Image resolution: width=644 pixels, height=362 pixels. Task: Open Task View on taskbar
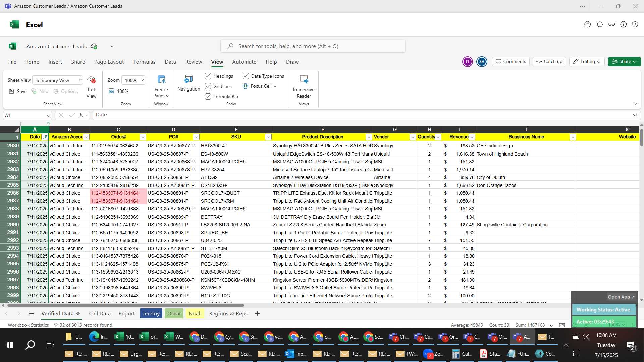click(50, 345)
